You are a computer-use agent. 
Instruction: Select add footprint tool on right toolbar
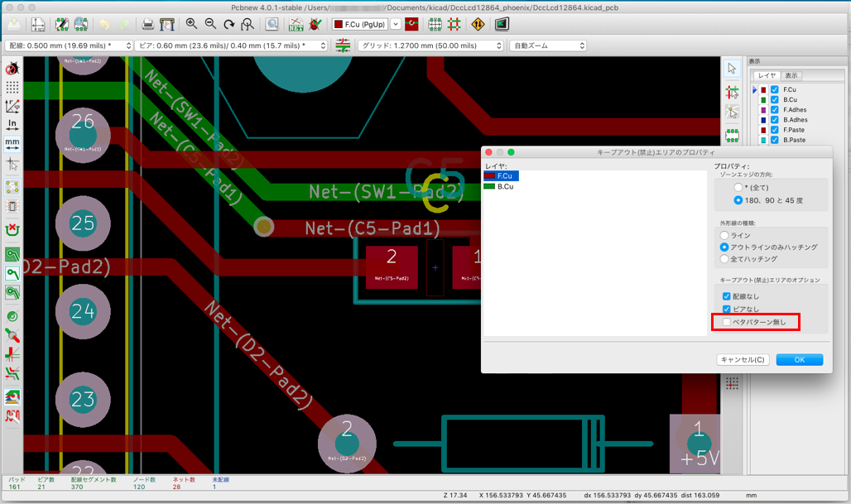click(x=732, y=135)
